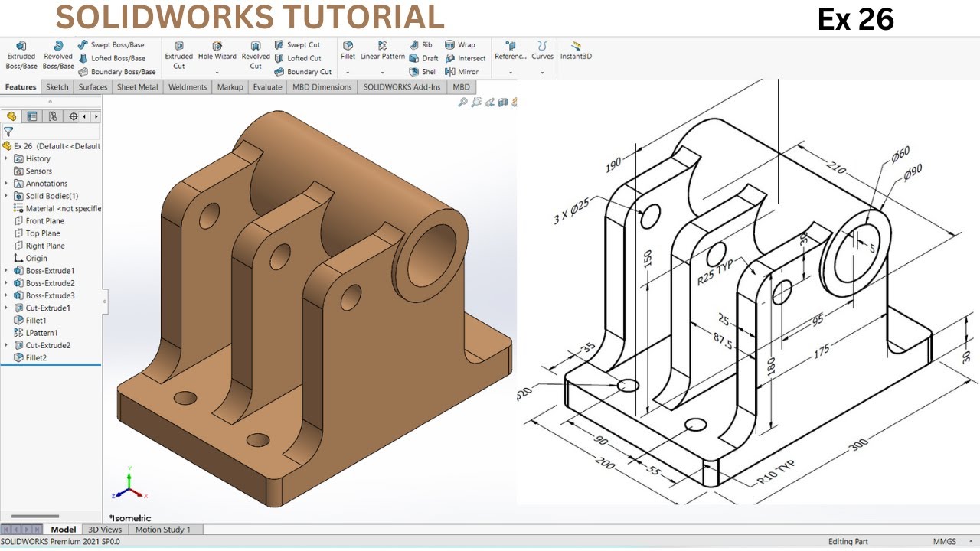Click the tree filter funnel icon
This screenshot has height=551, width=980.
(8, 132)
